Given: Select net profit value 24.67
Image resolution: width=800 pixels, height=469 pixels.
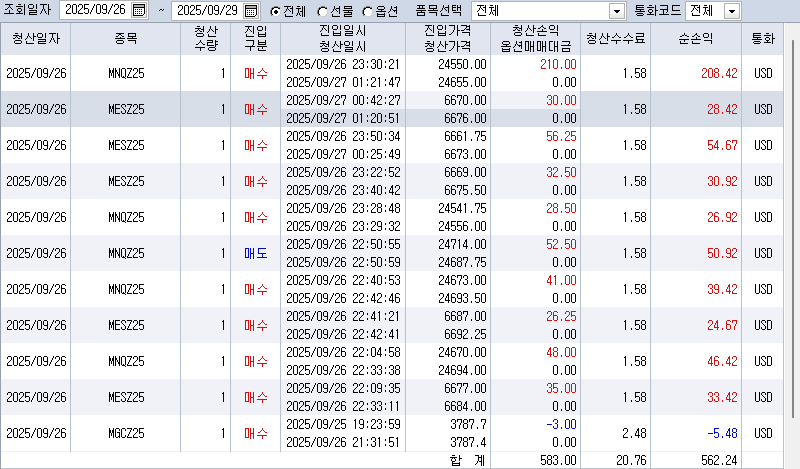Looking at the screenshot, I should [x=722, y=325].
